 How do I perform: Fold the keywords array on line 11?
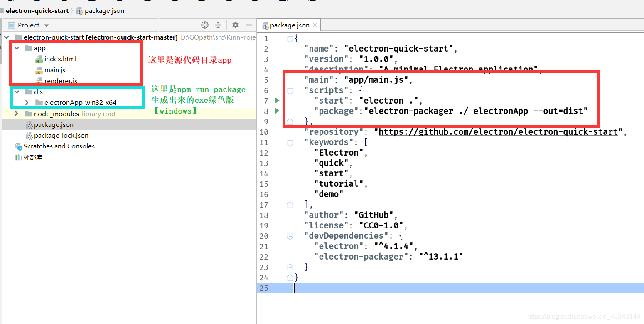point(290,142)
